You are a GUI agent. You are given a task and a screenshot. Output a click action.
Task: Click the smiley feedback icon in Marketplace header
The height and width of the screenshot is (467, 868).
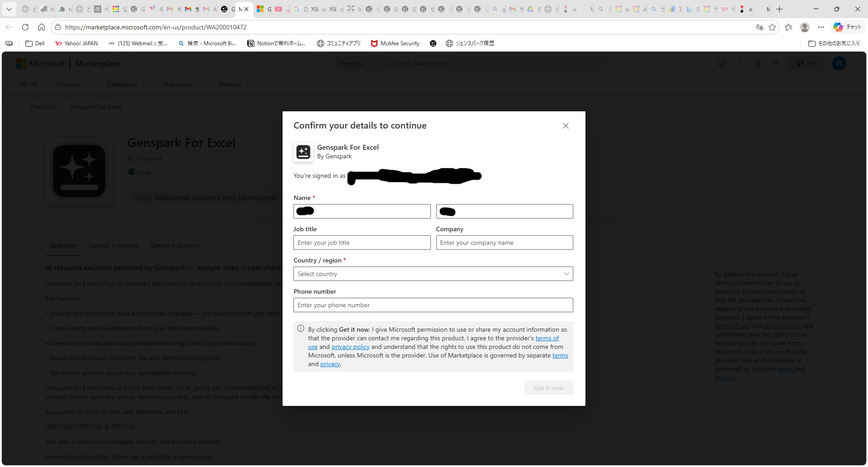(722, 63)
